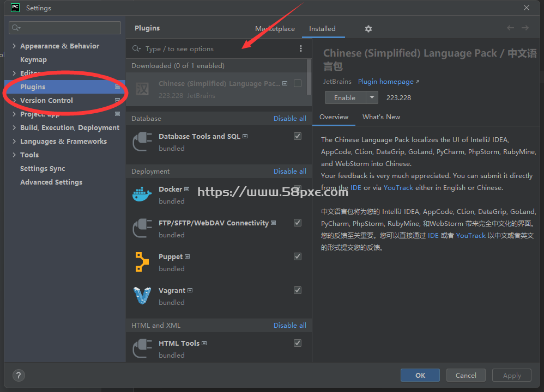Click the project-level marker beside Plugins
Screen dimensions: 544x392
point(118,87)
